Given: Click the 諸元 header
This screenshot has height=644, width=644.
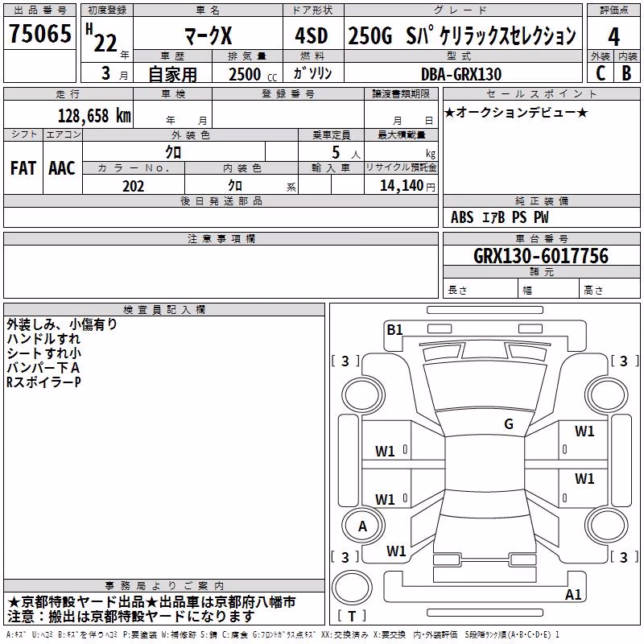Looking at the screenshot, I should click(542, 272).
